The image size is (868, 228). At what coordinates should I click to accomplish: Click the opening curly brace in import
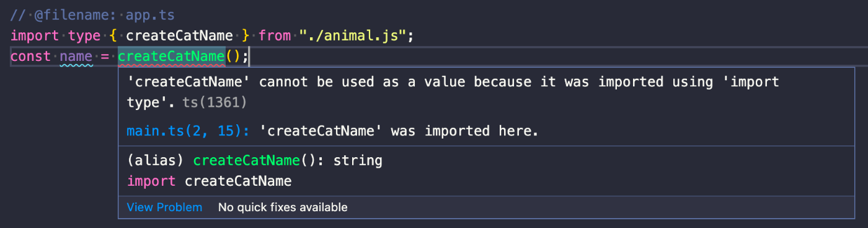pyautogui.click(x=113, y=35)
